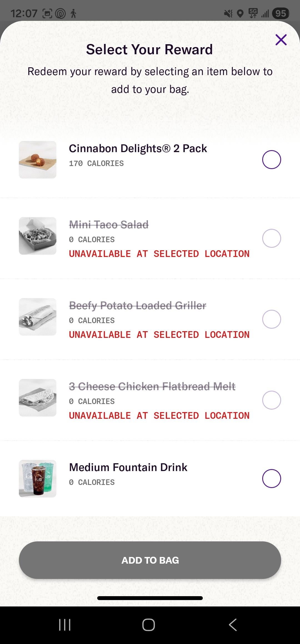
Task: Select the Mini Taco Salad radio button
Action: click(x=271, y=238)
